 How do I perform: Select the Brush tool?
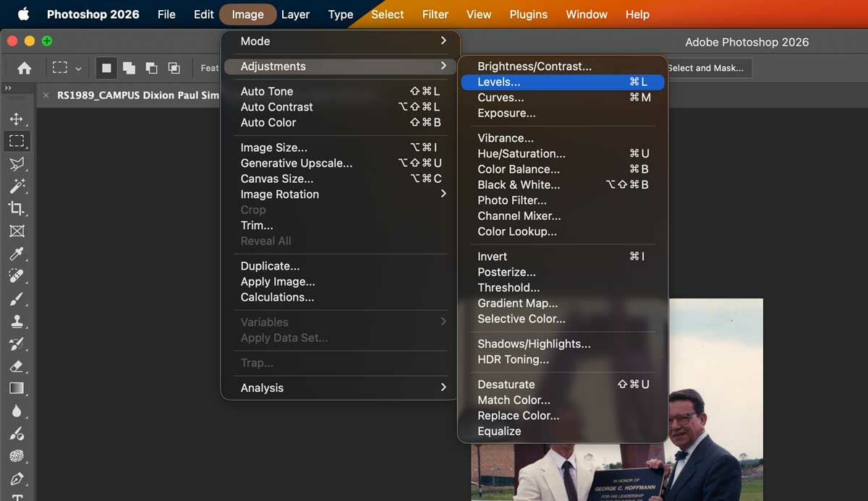[17, 299]
